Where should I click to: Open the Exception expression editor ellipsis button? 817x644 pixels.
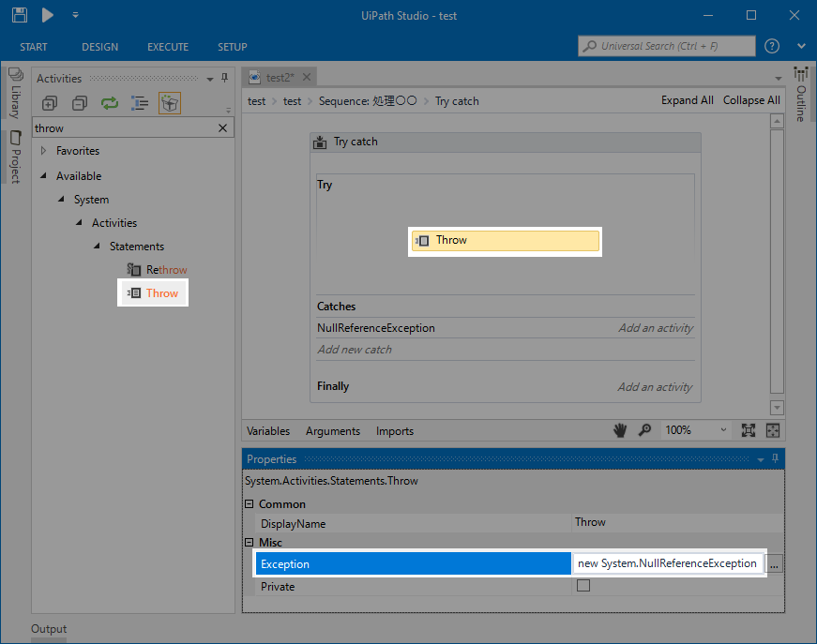(x=774, y=563)
